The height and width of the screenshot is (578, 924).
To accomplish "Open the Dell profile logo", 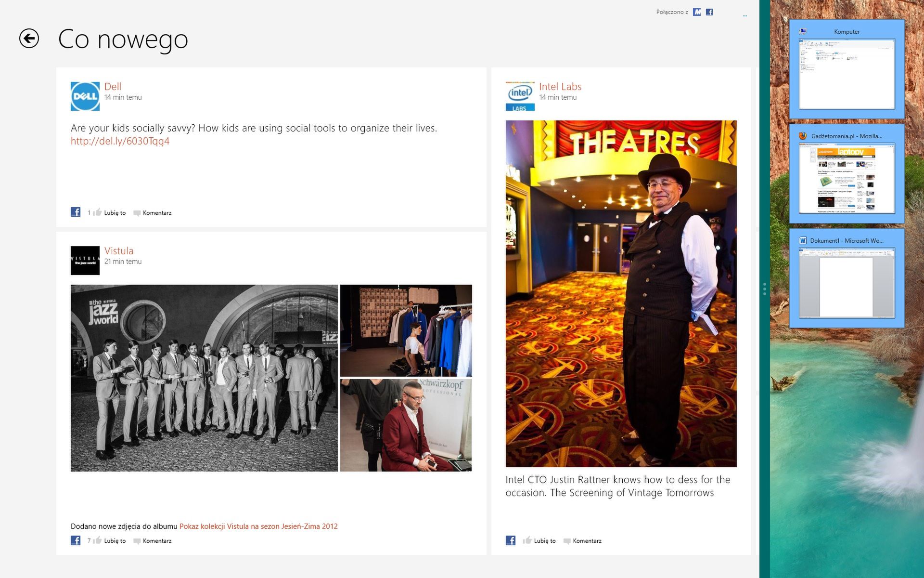I will click(x=85, y=96).
